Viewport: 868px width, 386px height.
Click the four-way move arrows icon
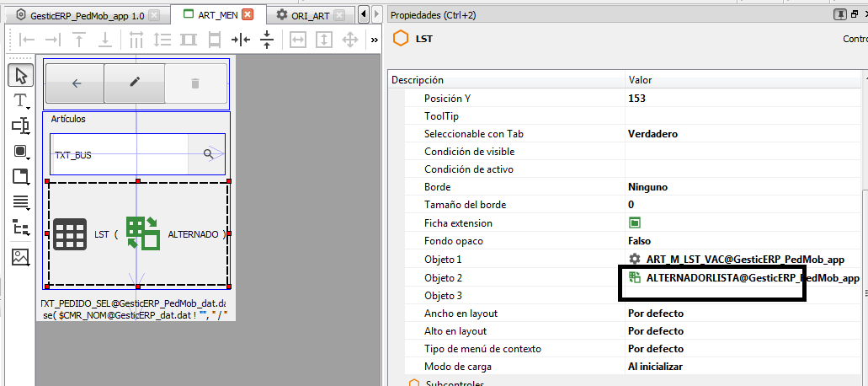click(350, 40)
